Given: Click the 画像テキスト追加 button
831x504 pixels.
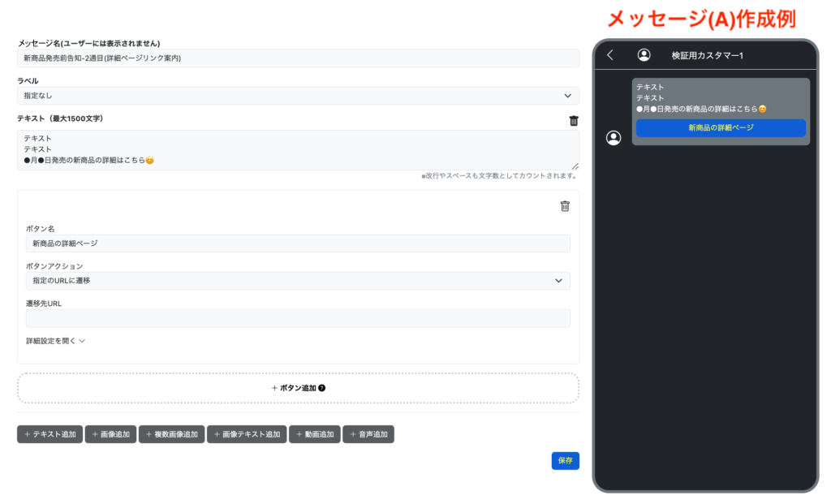Looking at the screenshot, I should tap(246, 434).
